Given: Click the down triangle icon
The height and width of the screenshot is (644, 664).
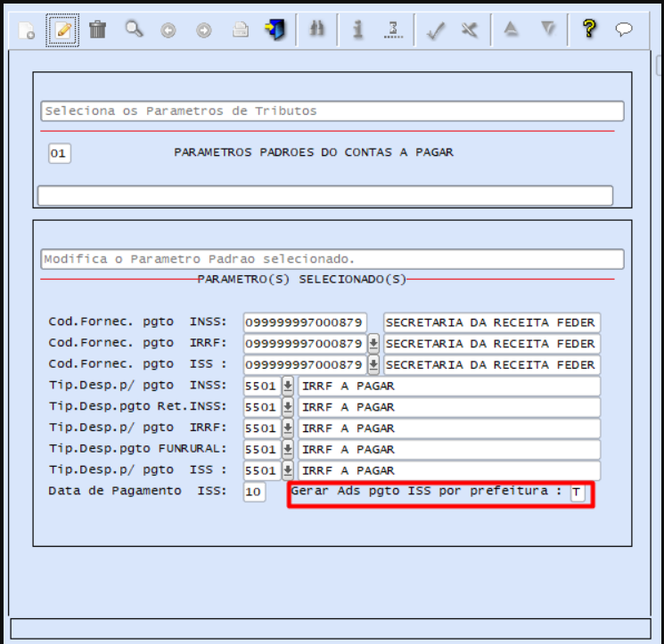Looking at the screenshot, I should [x=548, y=29].
